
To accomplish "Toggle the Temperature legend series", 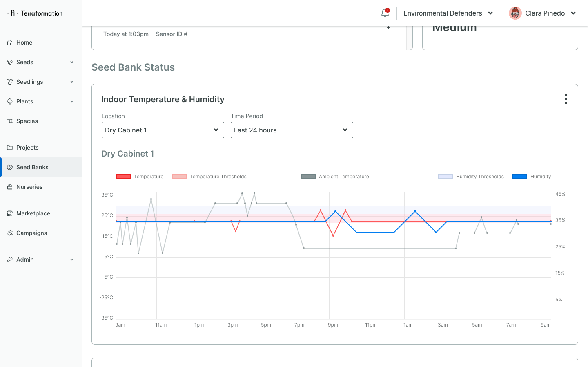I will point(140,177).
